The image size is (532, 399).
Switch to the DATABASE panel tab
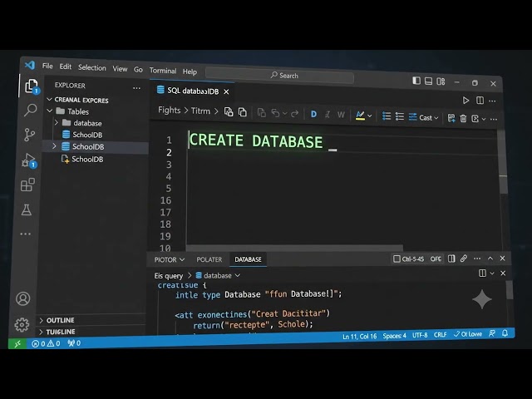coord(248,259)
